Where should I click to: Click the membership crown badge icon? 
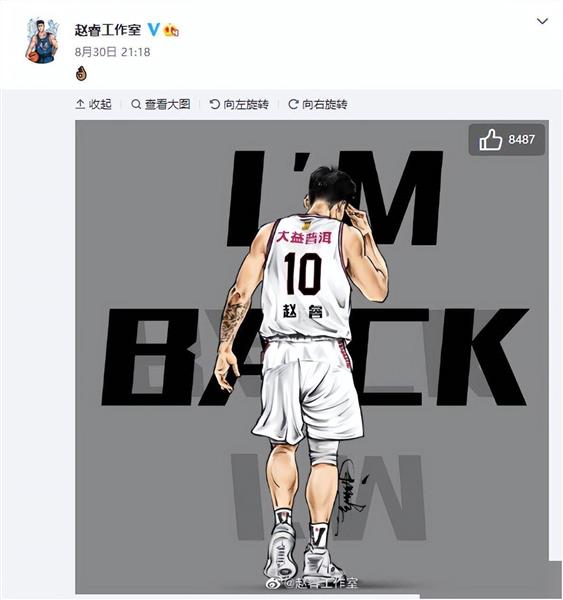point(171,30)
